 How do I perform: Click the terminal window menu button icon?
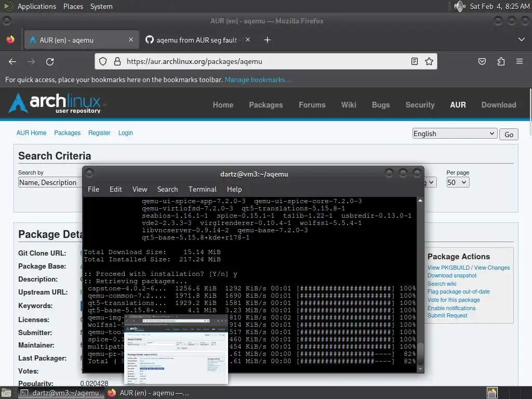(x=89, y=173)
